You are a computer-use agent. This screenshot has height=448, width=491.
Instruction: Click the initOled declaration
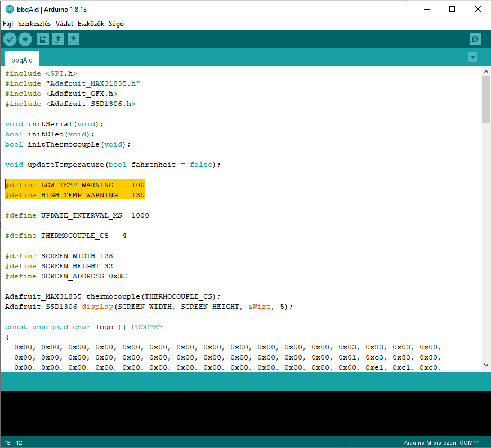(x=50, y=134)
